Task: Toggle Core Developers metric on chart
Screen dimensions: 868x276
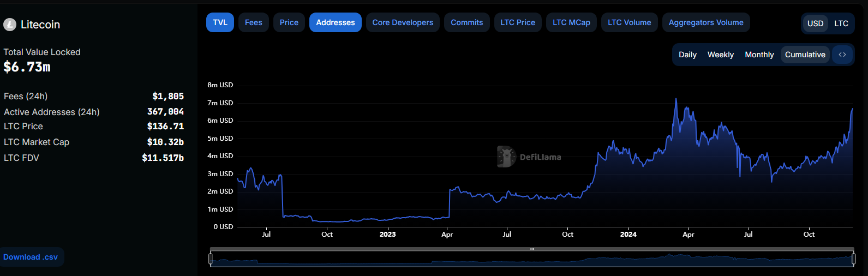Action: click(x=403, y=22)
